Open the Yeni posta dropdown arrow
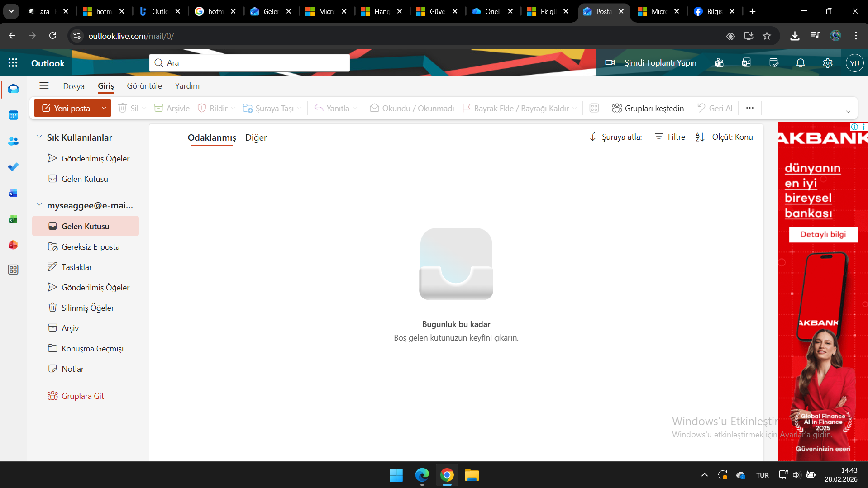This screenshot has width=868, height=488. coord(104,108)
